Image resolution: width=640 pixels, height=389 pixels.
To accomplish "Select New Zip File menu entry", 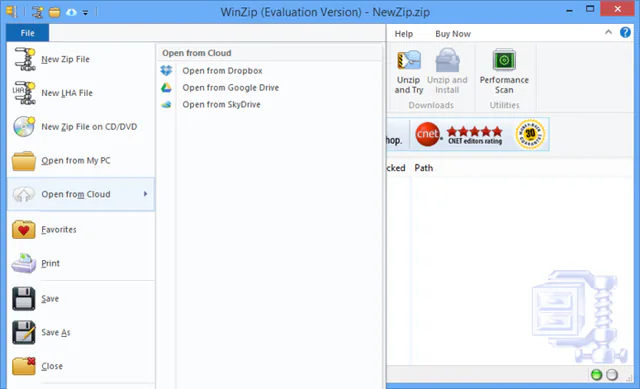I will click(x=81, y=59).
